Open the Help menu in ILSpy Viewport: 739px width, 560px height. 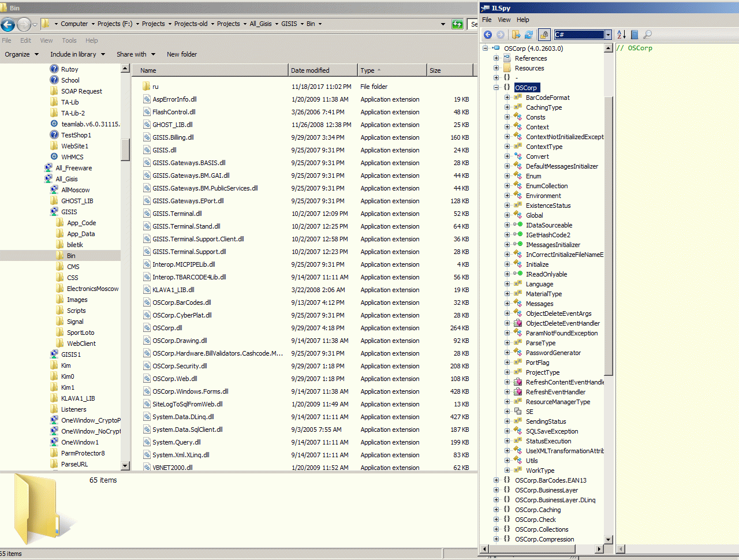[523, 20]
